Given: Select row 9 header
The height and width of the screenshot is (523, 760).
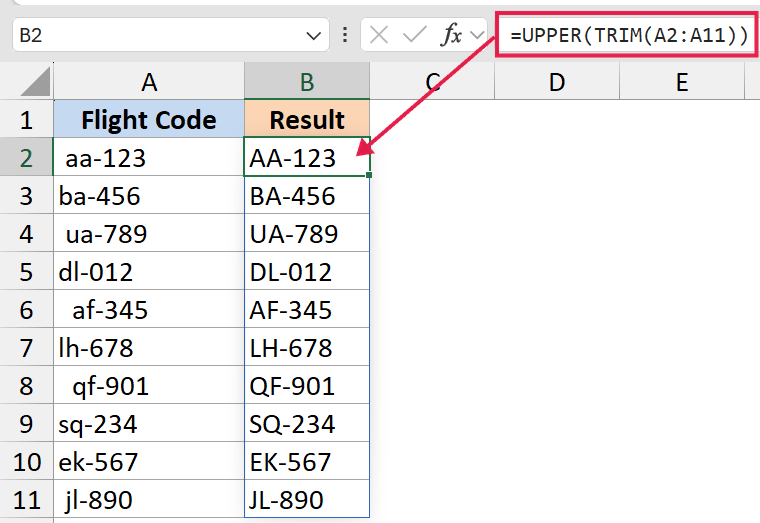Looking at the screenshot, I should pyautogui.click(x=26, y=423).
